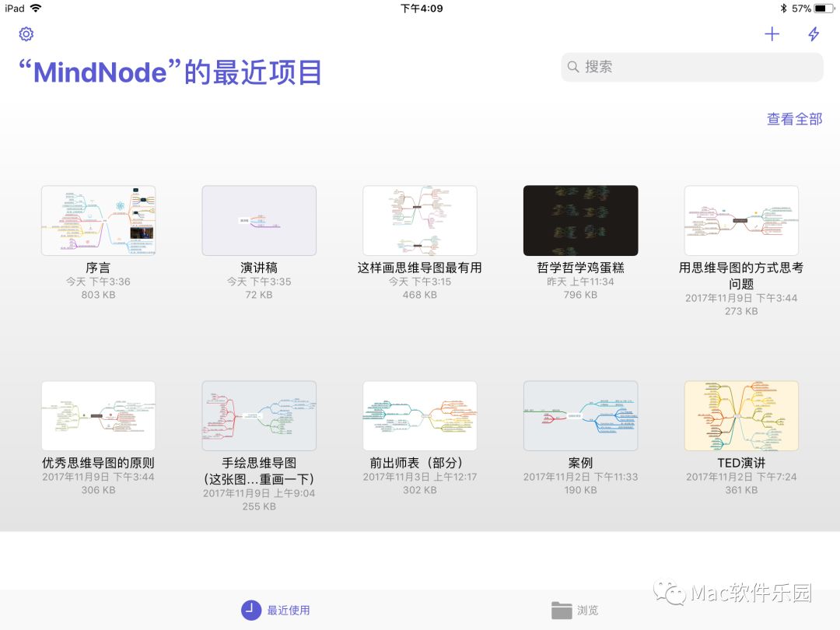Click the 803 KB file size
This screenshot has height=630, width=840.
tap(98, 295)
